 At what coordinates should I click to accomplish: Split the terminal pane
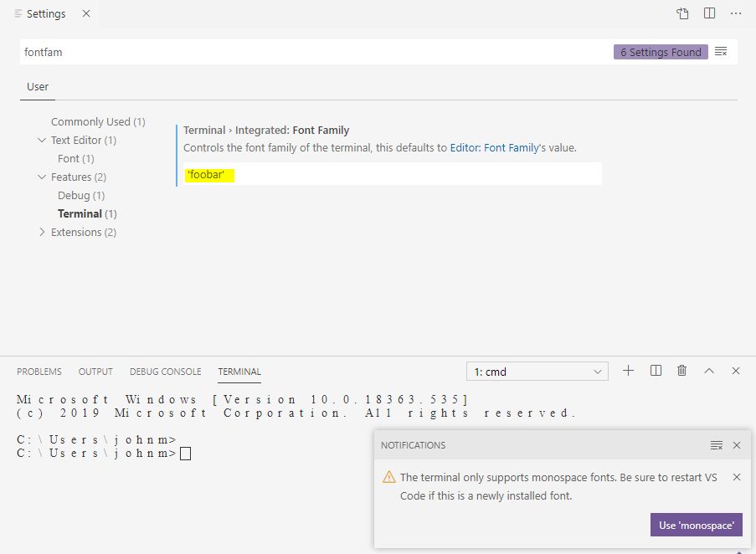656,370
